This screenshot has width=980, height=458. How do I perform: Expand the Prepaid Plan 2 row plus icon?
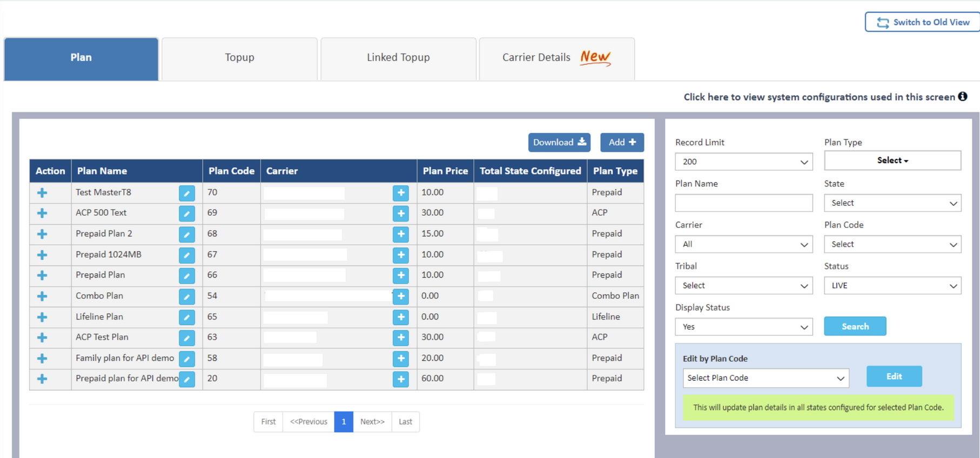tap(42, 234)
